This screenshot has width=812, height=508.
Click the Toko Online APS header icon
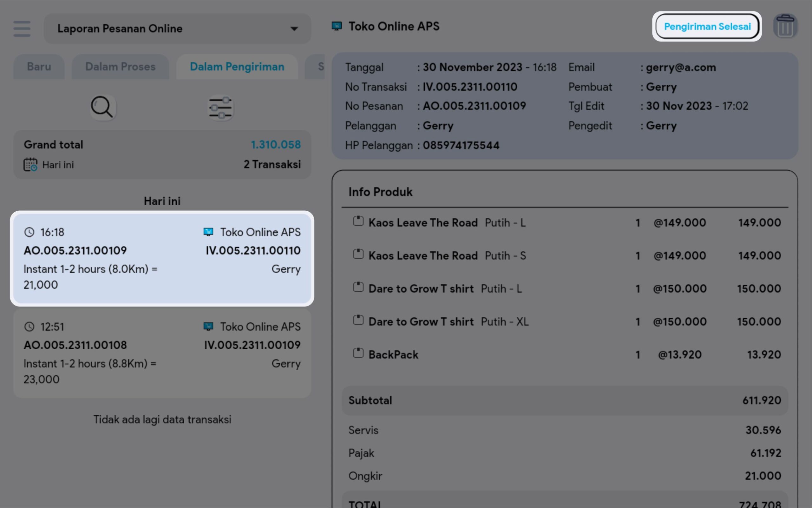tap(337, 26)
